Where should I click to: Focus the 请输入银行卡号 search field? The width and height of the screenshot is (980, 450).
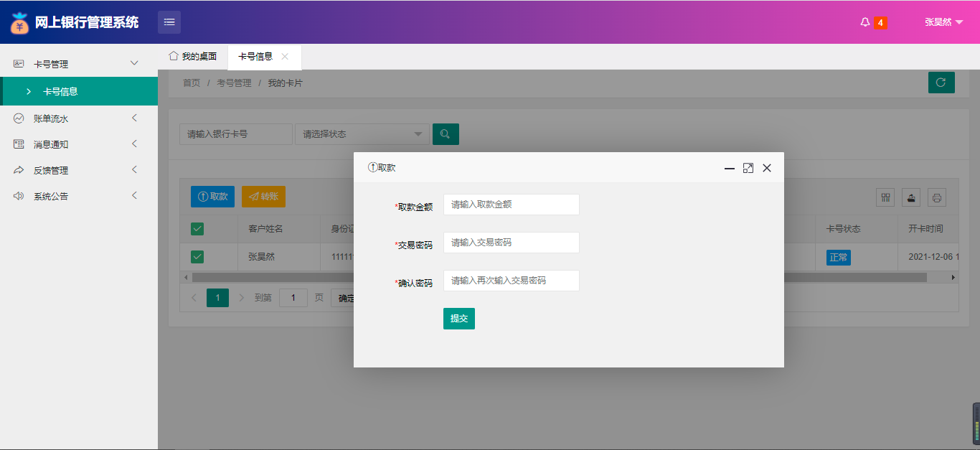236,134
